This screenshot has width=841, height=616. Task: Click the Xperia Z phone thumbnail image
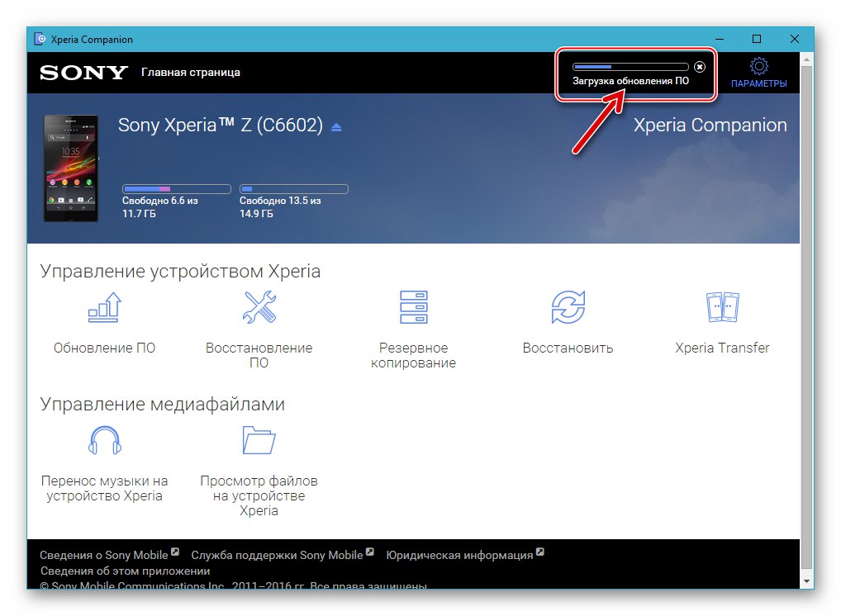click(x=71, y=168)
